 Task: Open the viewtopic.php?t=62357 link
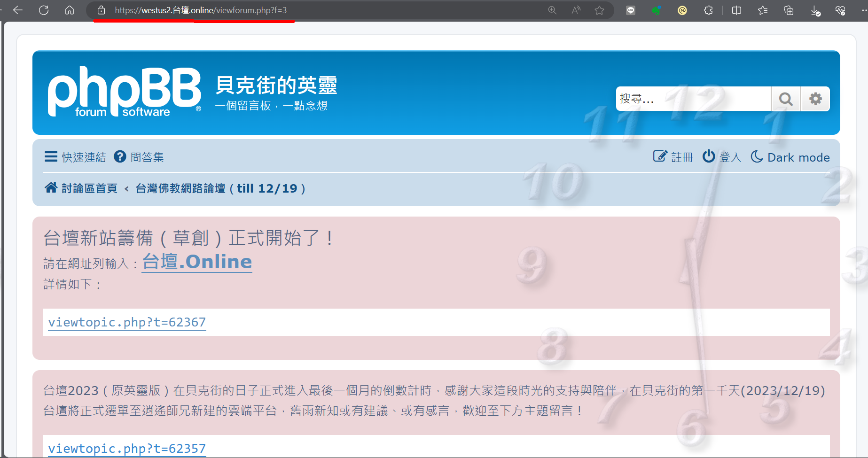coord(127,449)
